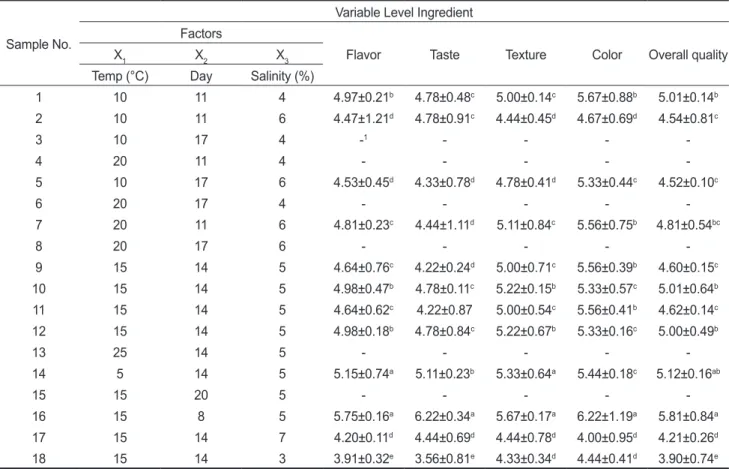The width and height of the screenshot is (729, 469).
Task: Click overall quality 4.52±0.10
Action: pos(688,182)
